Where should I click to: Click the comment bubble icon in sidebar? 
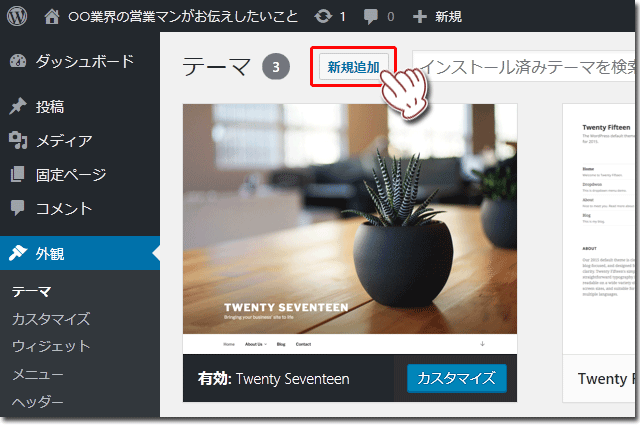coord(18,208)
